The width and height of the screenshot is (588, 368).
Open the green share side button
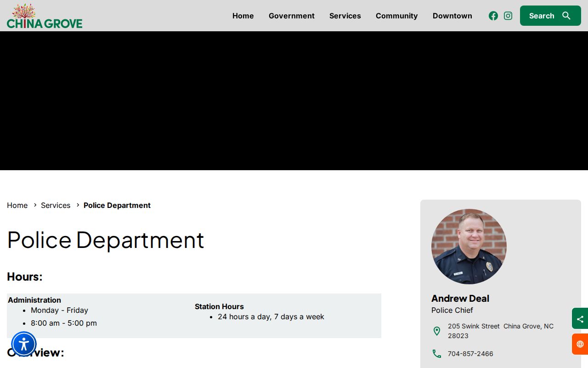click(x=580, y=318)
